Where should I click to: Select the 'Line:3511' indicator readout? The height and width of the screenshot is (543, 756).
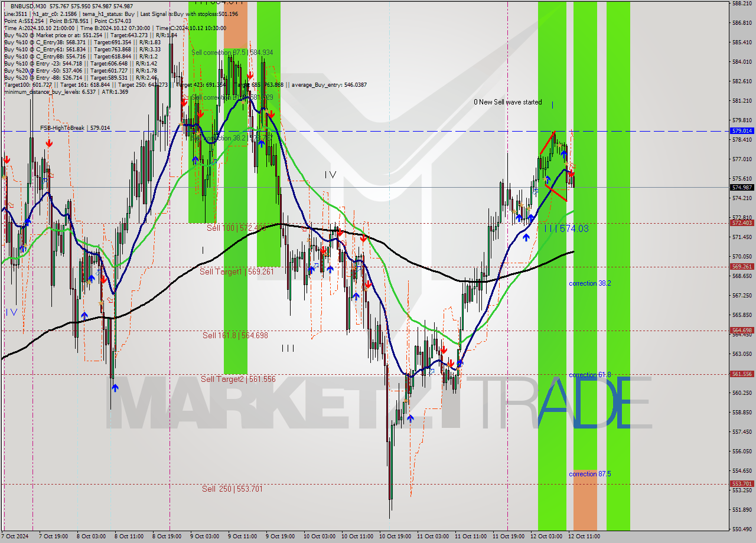(15, 13)
